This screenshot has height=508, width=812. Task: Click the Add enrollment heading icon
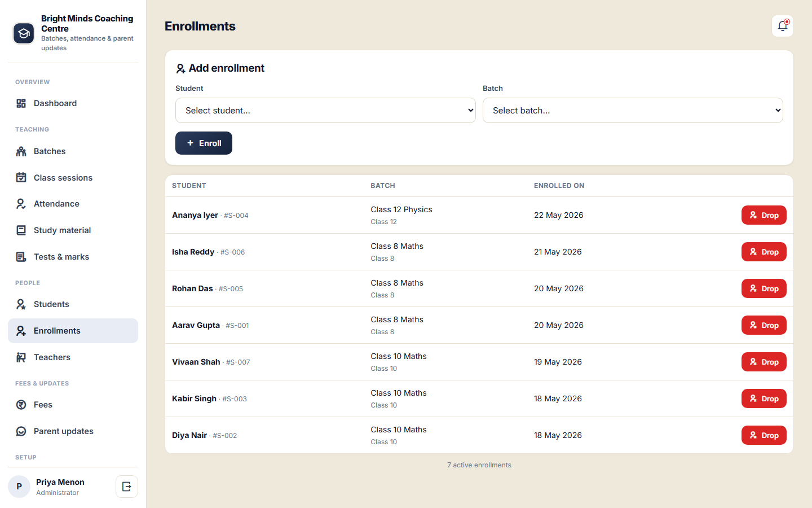coord(180,68)
